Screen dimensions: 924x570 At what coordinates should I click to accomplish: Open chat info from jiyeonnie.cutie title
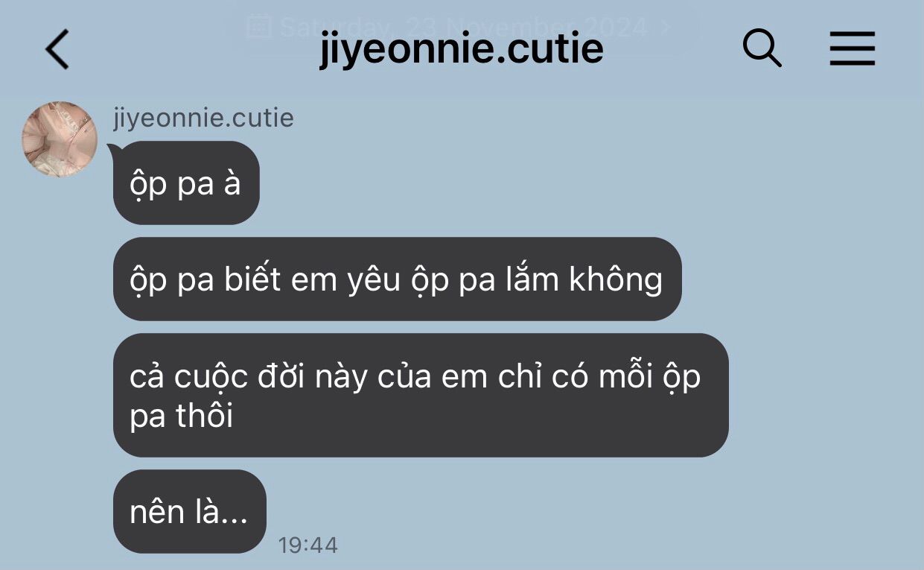pos(462,50)
